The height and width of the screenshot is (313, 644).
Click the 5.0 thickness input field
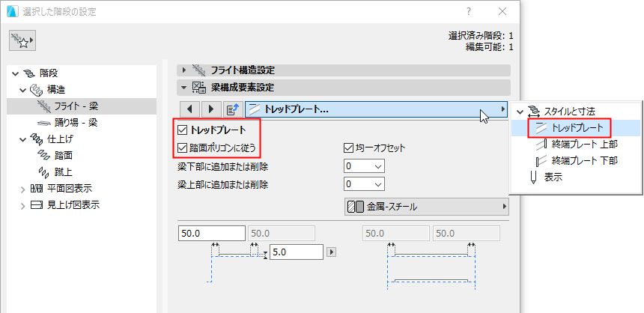296,252
